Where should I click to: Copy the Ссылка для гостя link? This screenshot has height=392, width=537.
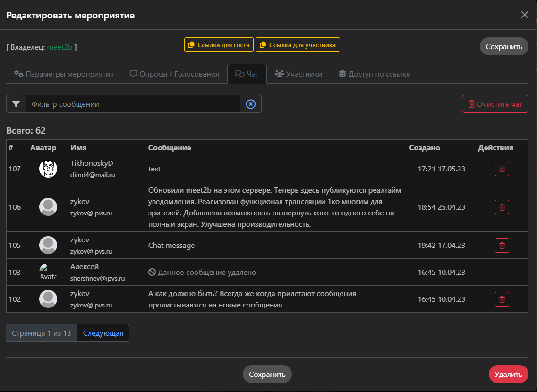(x=219, y=45)
